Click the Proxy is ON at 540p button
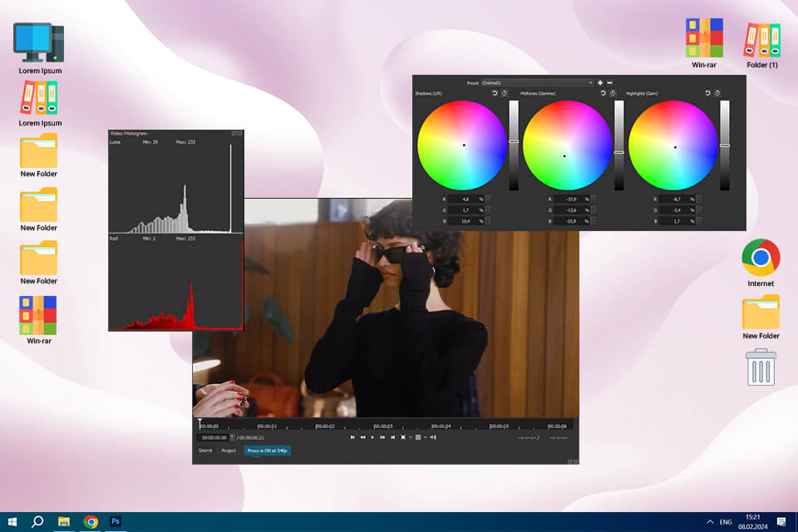 pyautogui.click(x=267, y=451)
